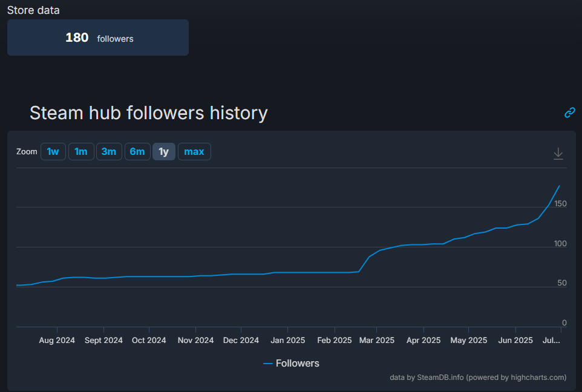
Task: Select the active 1y zoom range
Action: [x=164, y=151]
